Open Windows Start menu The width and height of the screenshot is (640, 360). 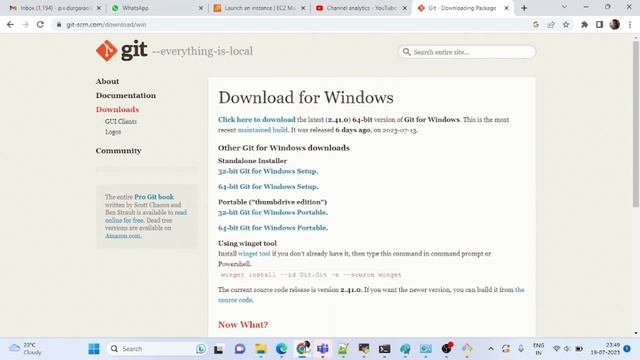(x=94, y=349)
